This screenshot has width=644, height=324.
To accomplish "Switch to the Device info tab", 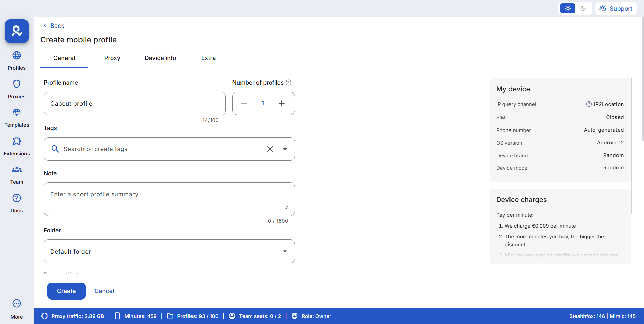I will (160, 58).
